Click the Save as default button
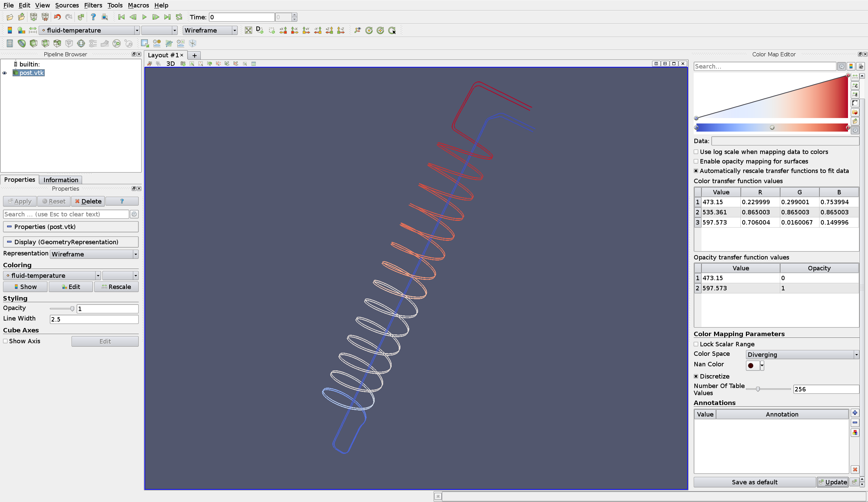The height and width of the screenshot is (502, 868). 754,482
